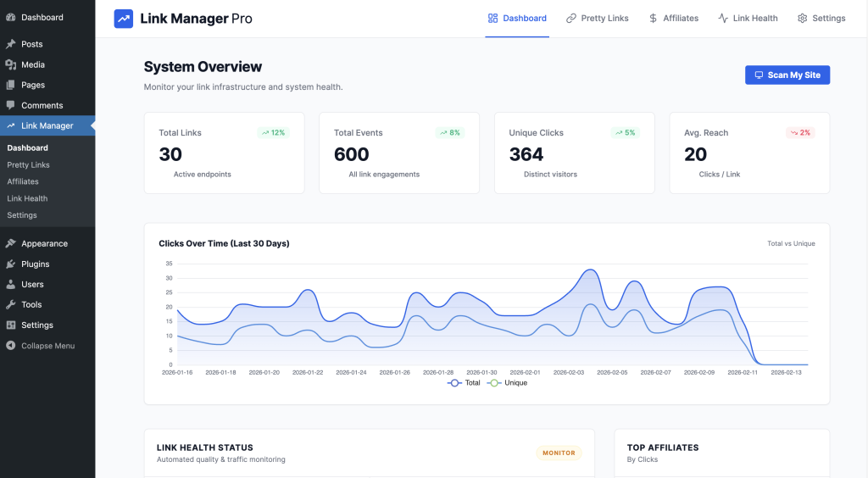Switch to the Pretty Links tab
Image resolution: width=868 pixels, height=478 pixels.
click(x=598, y=18)
